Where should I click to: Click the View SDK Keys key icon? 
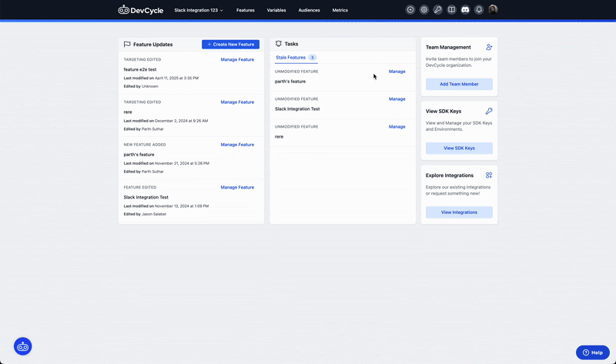click(489, 111)
